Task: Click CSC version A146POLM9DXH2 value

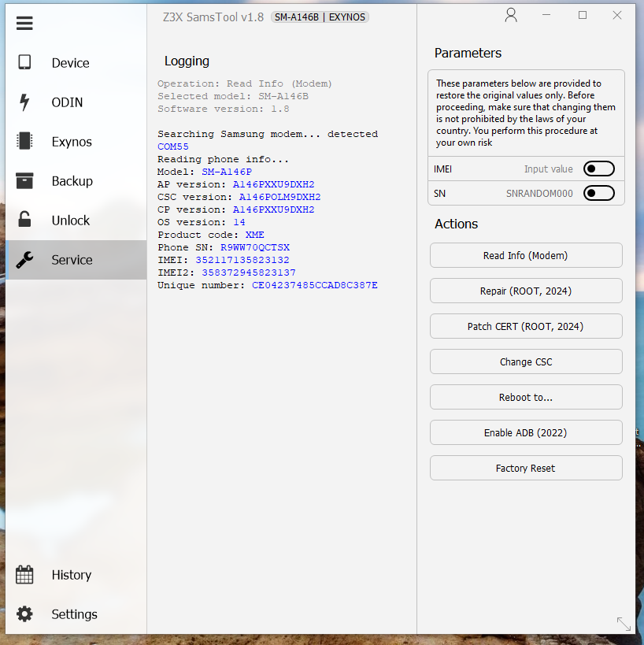Action: 279,197
